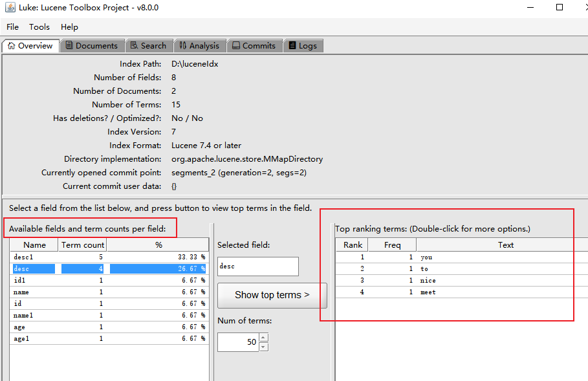Decrease Num of terms with down arrow
The width and height of the screenshot is (588, 381).
point(264,347)
